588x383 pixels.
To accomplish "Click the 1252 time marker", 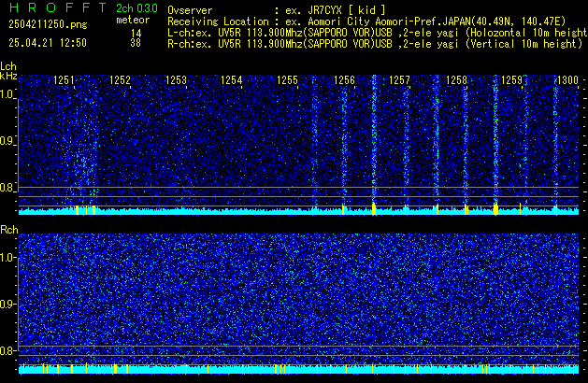I will (120, 80).
